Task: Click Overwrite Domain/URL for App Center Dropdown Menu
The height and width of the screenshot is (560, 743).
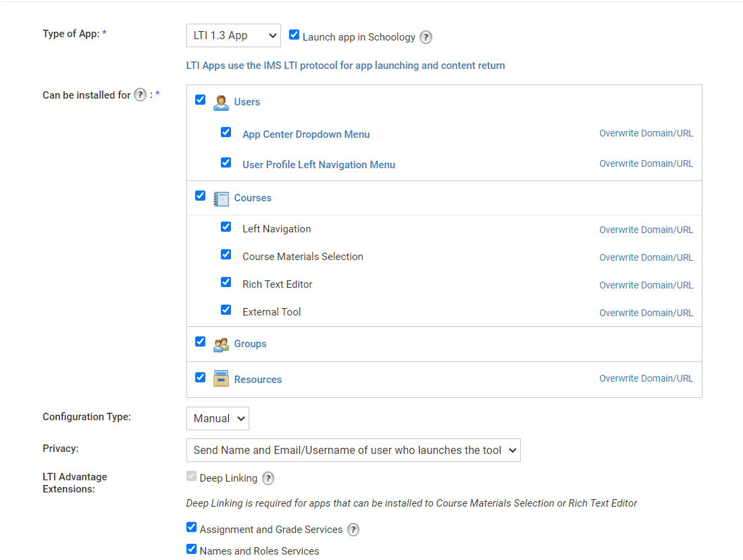Action: 646,133
